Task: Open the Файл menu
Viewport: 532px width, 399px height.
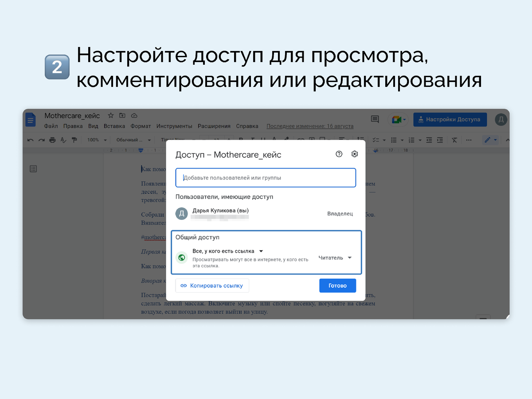Action: pyautogui.click(x=51, y=126)
